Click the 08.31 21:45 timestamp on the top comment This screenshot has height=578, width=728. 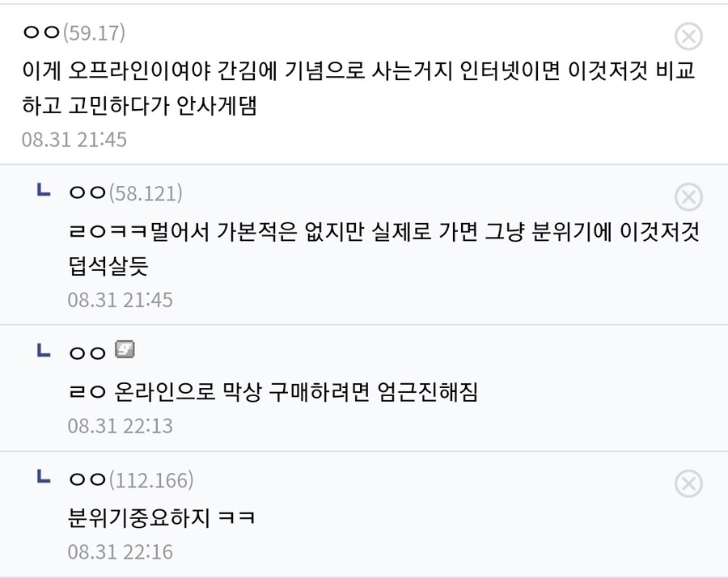(x=74, y=140)
